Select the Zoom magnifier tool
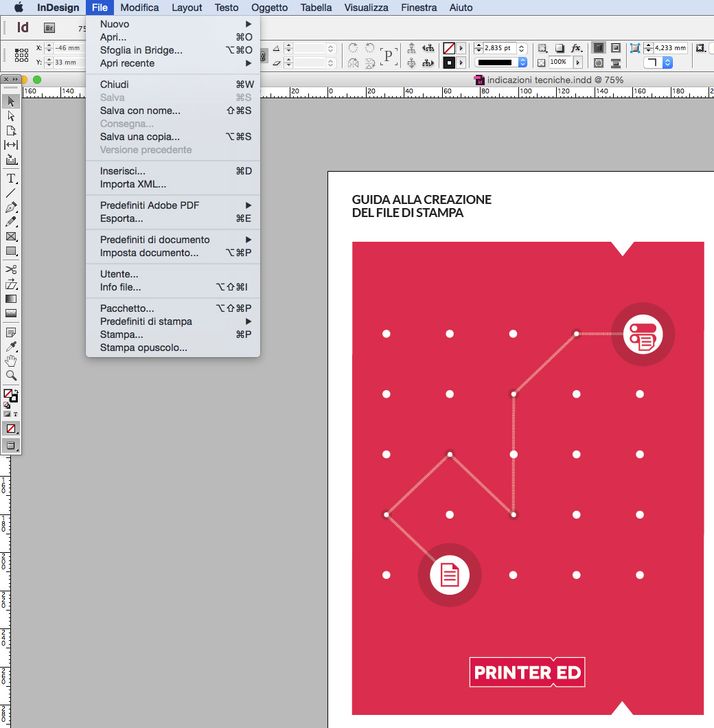 pos(11,376)
